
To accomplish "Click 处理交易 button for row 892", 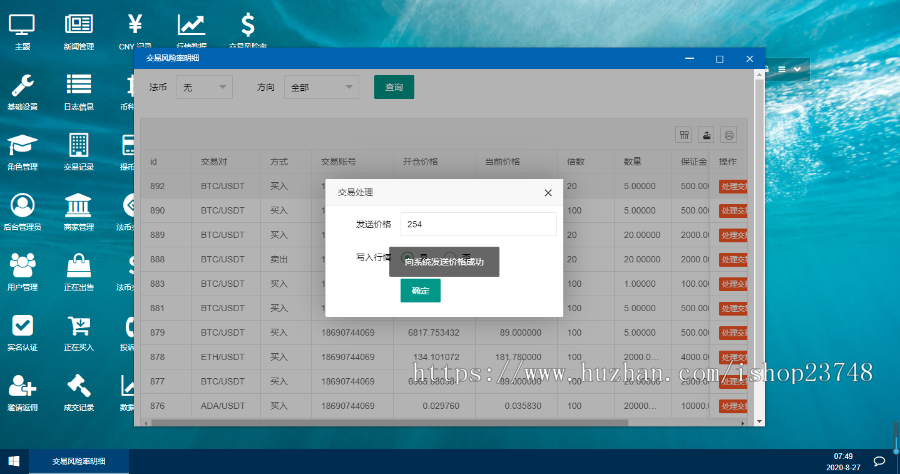I will [x=734, y=187].
